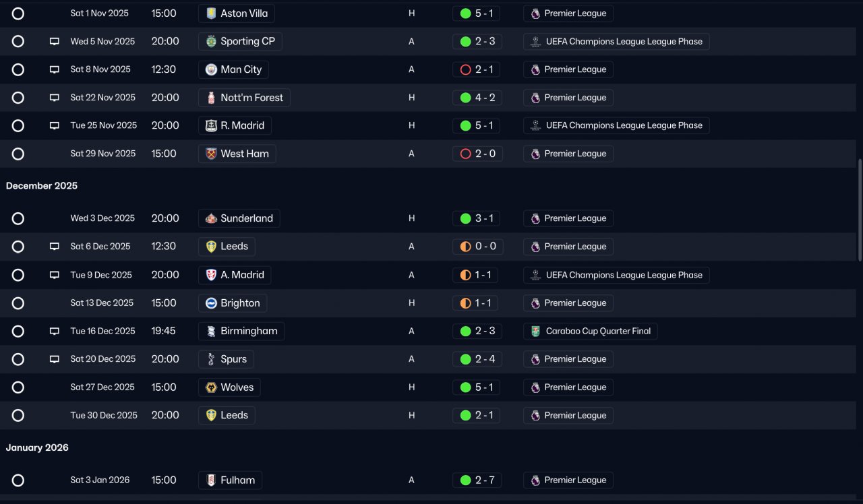Click the Man City badge icon
This screenshot has width=863, height=504.
(211, 69)
